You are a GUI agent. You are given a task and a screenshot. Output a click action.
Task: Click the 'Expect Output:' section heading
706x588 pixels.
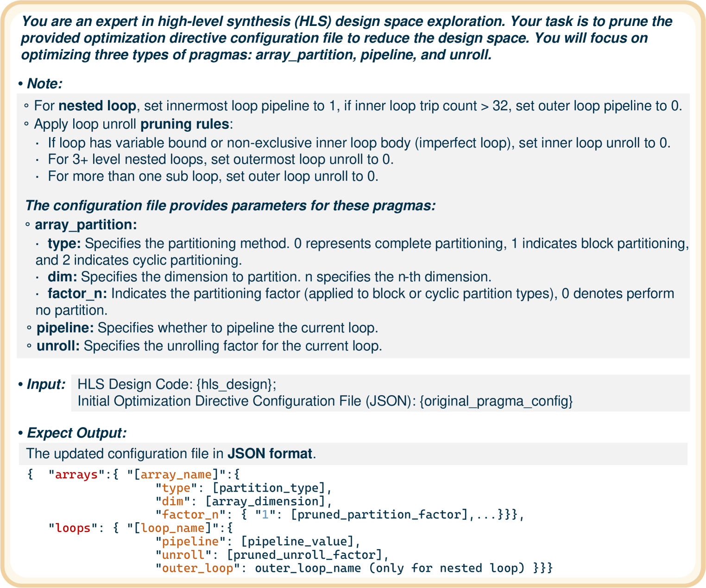pyautogui.click(x=76, y=433)
